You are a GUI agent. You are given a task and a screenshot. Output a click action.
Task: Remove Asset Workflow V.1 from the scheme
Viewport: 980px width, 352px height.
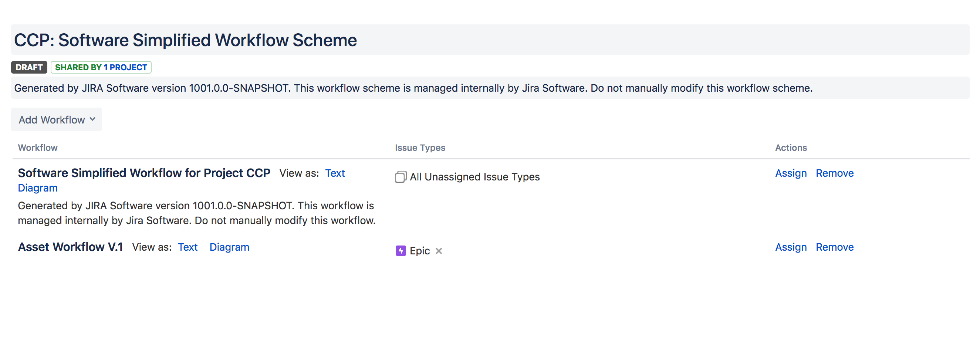click(x=834, y=247)
